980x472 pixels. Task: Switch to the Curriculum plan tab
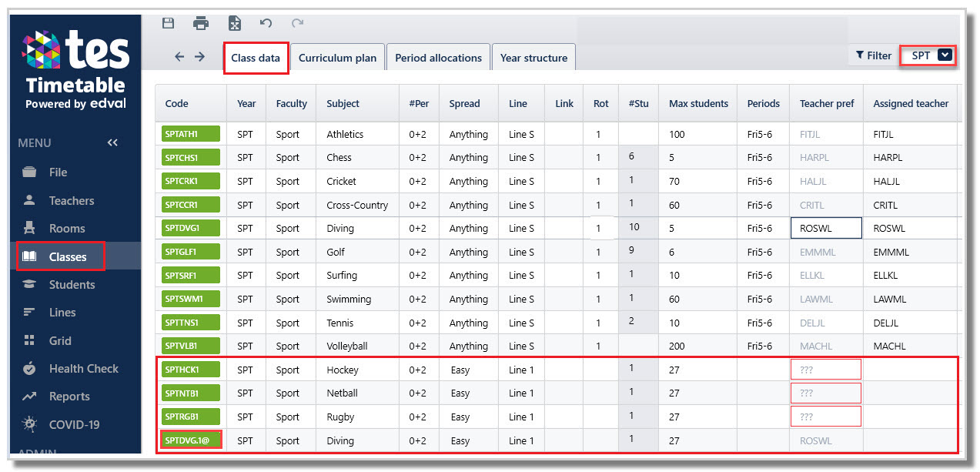338,58
